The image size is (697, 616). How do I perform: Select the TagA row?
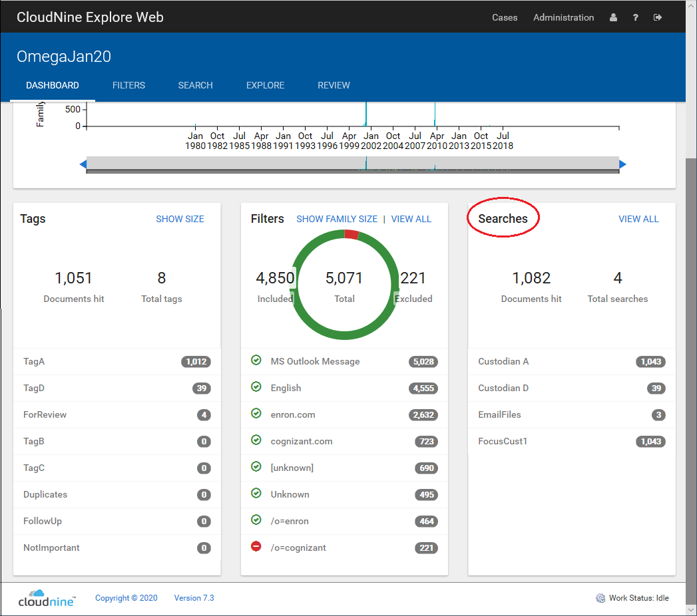pos(117,361)
